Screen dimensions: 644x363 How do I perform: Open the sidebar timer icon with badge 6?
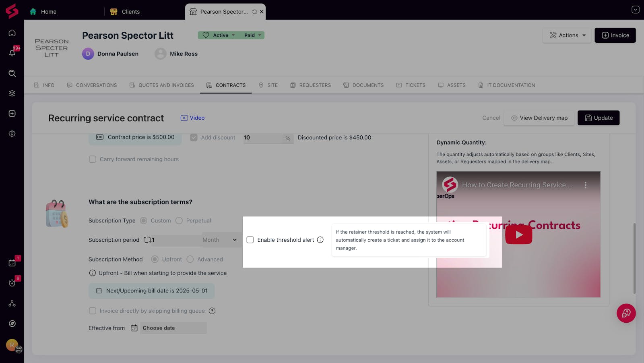(x=12, y=283)
